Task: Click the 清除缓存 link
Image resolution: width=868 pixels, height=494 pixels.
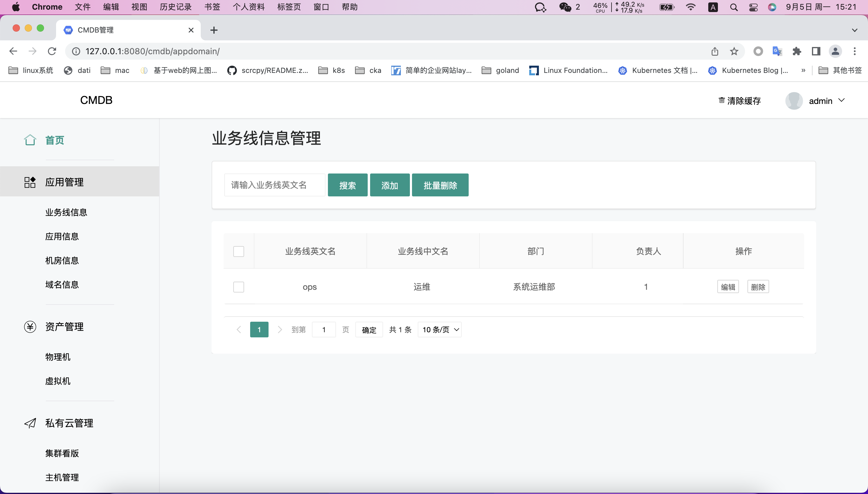Action: pyautogui.click(x=740, y=101)
